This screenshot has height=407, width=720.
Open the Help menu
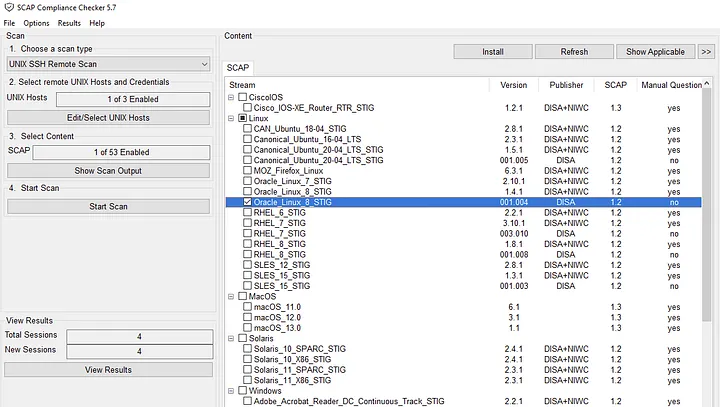tap(97, 23)
